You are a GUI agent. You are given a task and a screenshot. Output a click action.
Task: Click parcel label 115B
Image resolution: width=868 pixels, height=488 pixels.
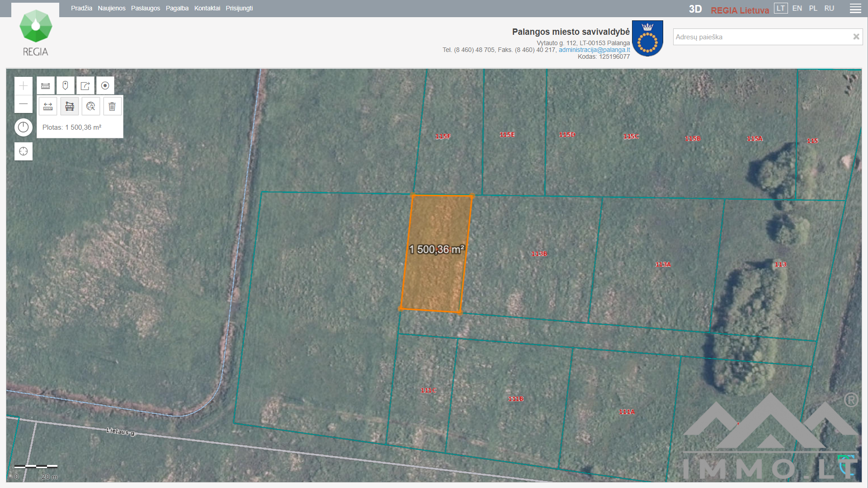(x=693, y=138)
